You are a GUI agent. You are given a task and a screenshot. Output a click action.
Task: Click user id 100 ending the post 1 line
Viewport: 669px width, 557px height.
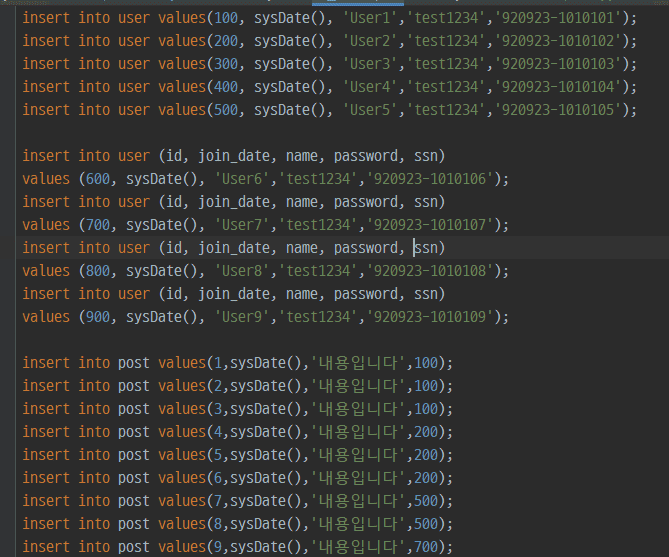pyautogui.click(x=426, y=363)
